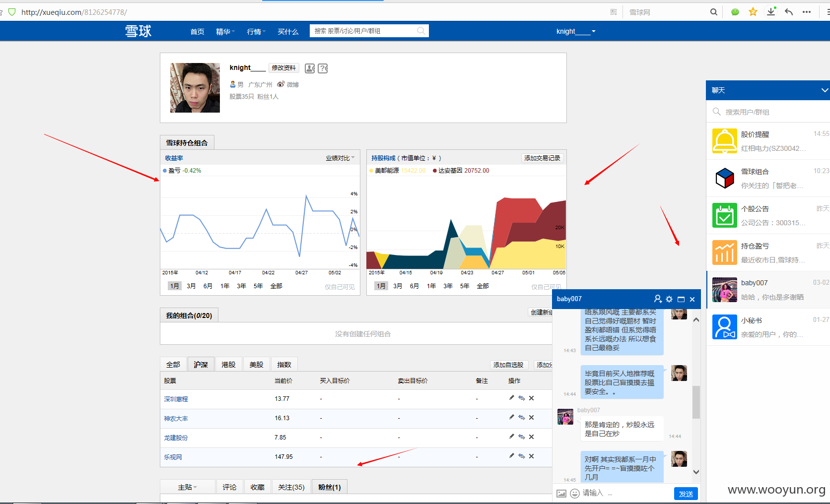This screenshot has height=504, width=830.
Task: Click the browser search magnifier icon
Action: click(x=714, y=12)
